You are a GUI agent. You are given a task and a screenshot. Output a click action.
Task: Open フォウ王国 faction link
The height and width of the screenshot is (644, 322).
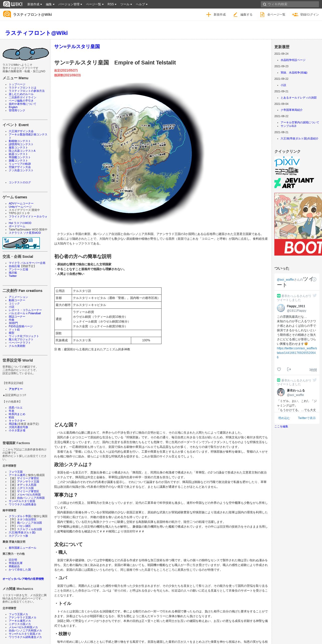pos(16,472)
